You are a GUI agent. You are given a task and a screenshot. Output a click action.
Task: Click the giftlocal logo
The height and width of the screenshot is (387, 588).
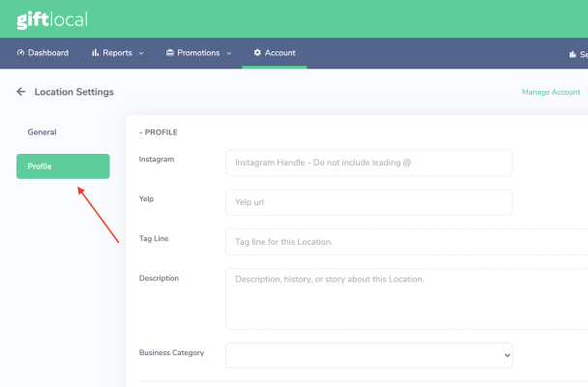52,20
